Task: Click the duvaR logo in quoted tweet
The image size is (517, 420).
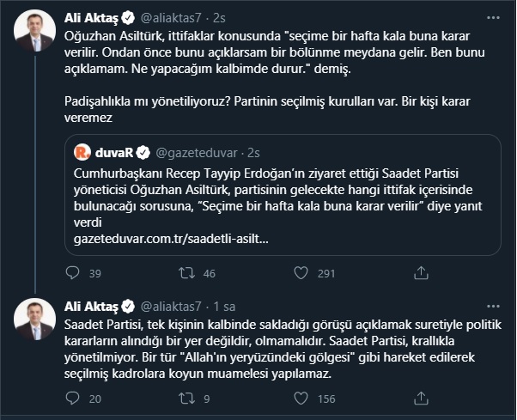Action: tap(83, 154)
